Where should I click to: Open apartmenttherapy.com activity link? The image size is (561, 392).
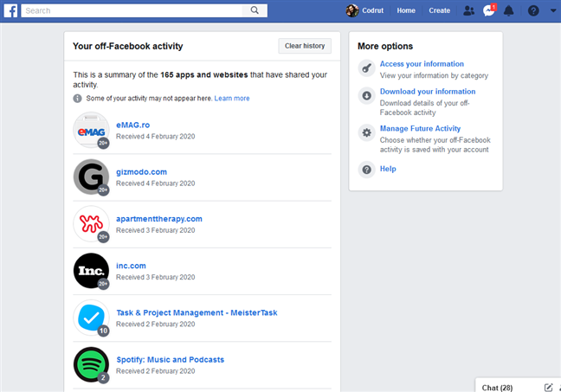158,219
